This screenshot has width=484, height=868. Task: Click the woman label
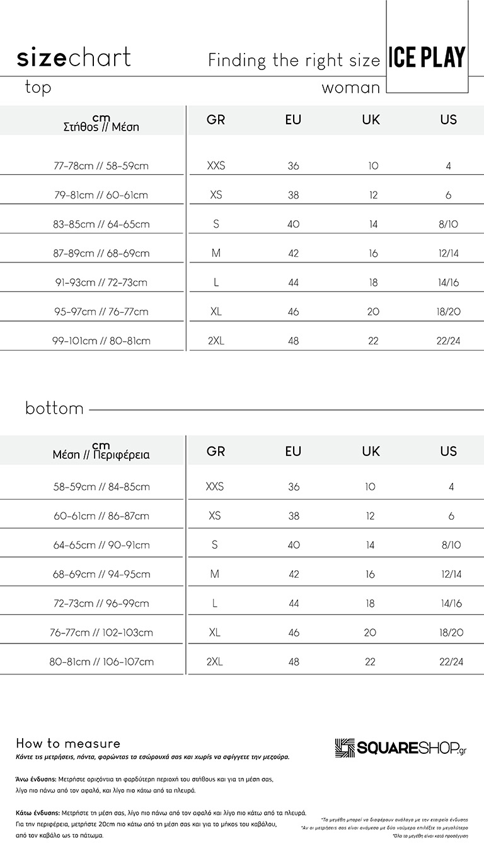coord(351,88)
